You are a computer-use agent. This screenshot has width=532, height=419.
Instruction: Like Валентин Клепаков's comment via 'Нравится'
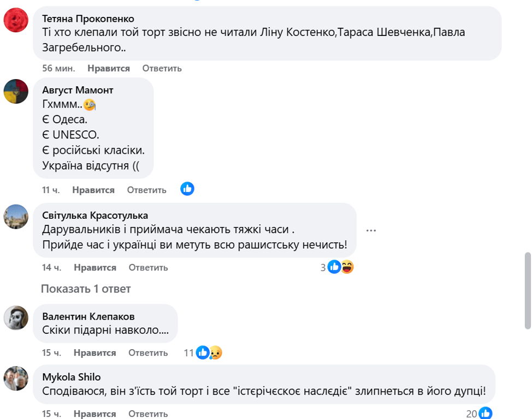[x=96, y=352]
